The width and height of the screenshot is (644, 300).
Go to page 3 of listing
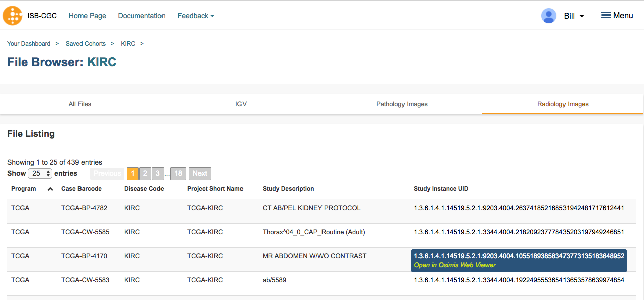click(x=157, y=173)
